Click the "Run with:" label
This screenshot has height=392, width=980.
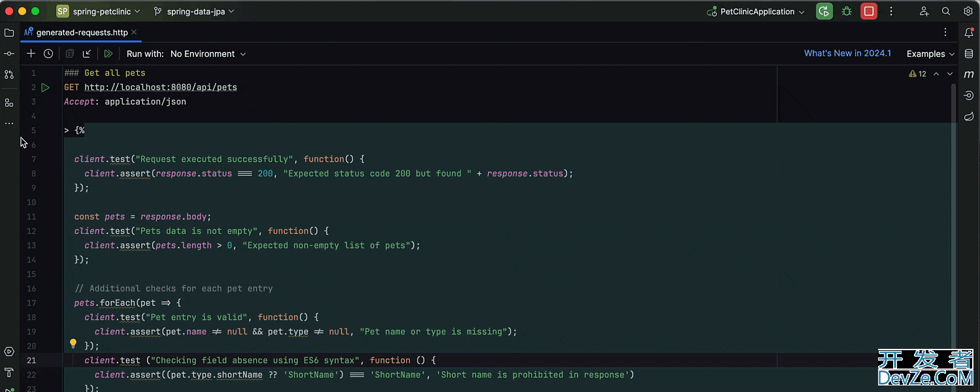145,54
